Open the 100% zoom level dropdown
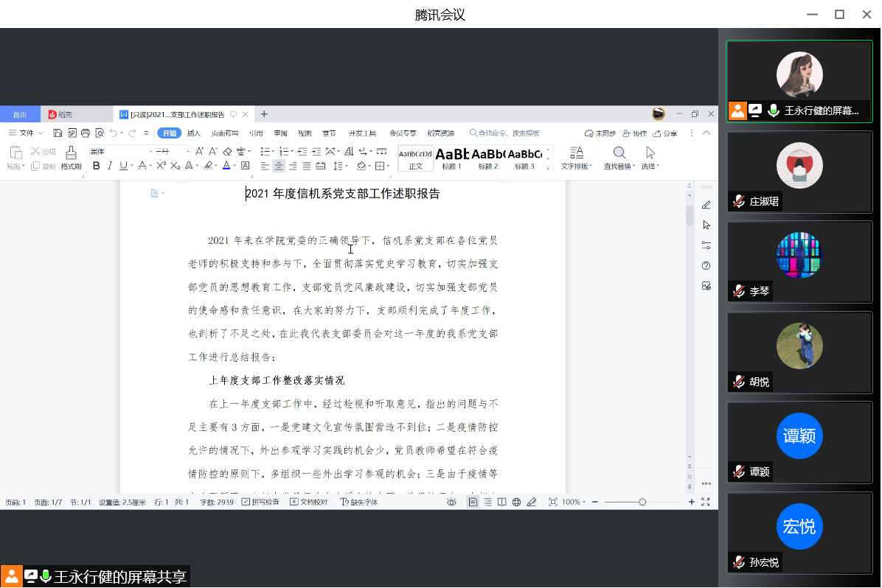This screenshot has height=588, width=882. (574, 502)
